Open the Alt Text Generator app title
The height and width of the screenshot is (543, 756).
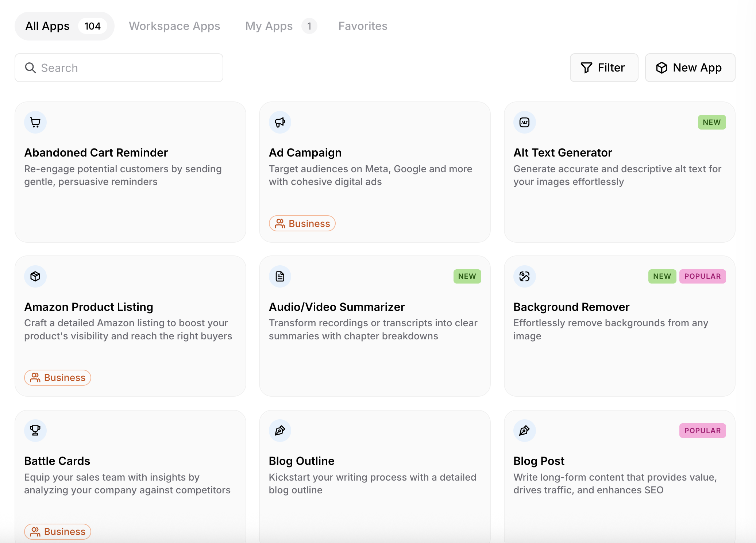pyautogui.click(x=562, y=153)
